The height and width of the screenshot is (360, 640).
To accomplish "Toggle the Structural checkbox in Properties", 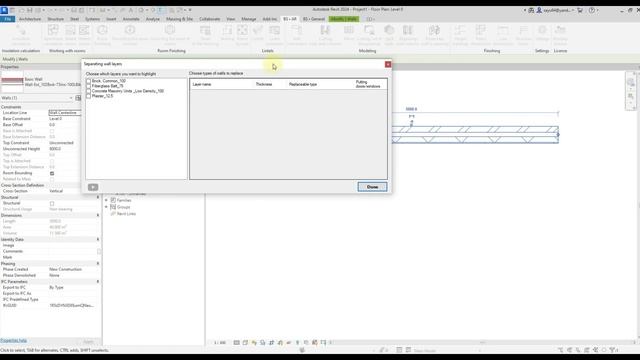I will [52, 203].
